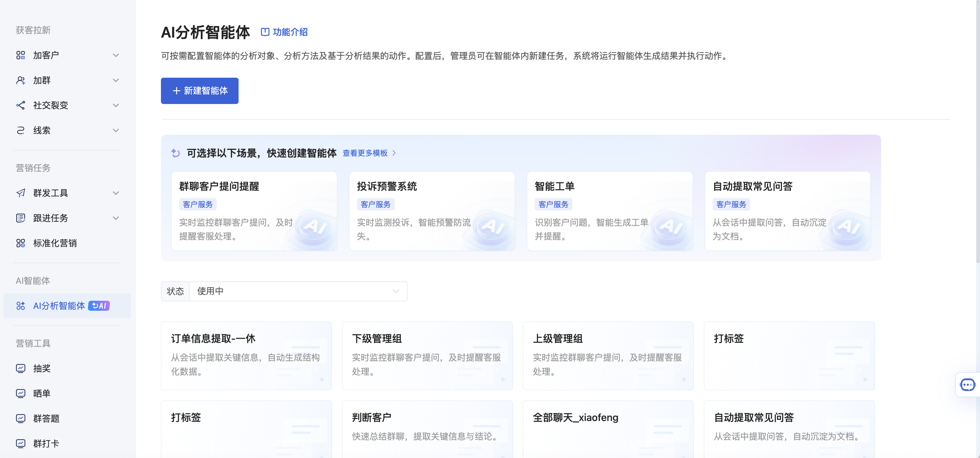Click the 晒单 chart icon

coord(21,393)
